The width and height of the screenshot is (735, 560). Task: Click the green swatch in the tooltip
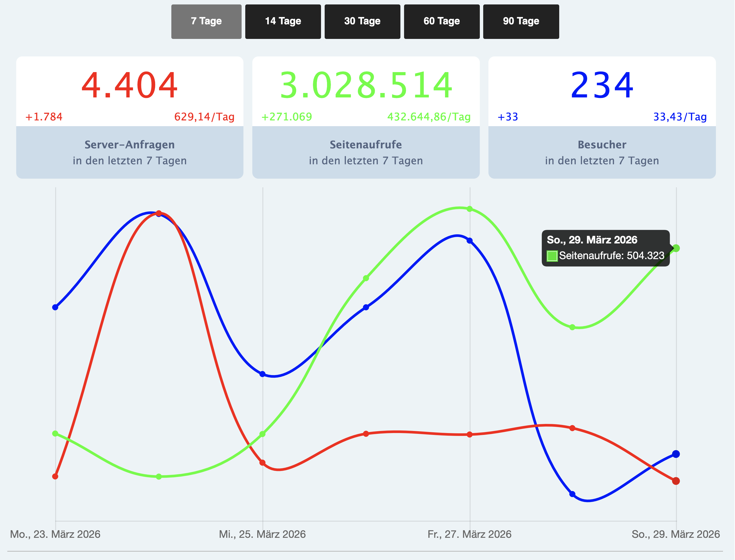pyautogui.click(x=552, y=256)
